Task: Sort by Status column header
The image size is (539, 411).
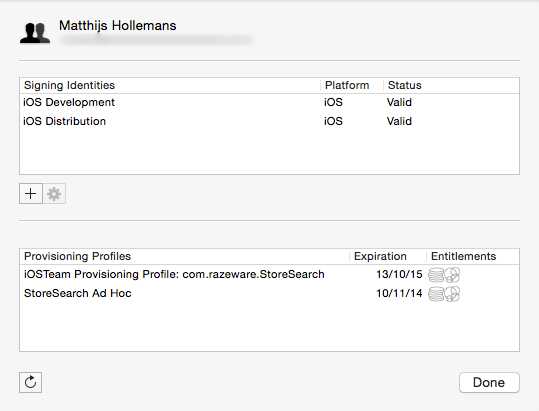Action: click(452, 85)
